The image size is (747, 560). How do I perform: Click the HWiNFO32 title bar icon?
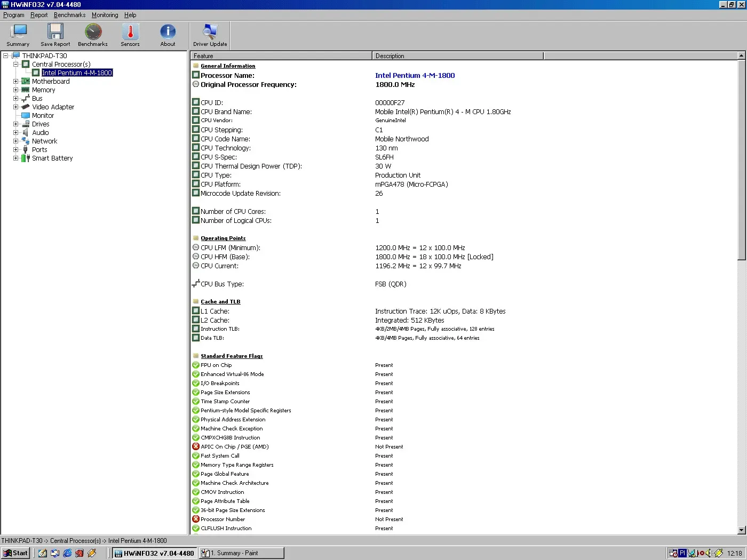[x=5, y=4]
